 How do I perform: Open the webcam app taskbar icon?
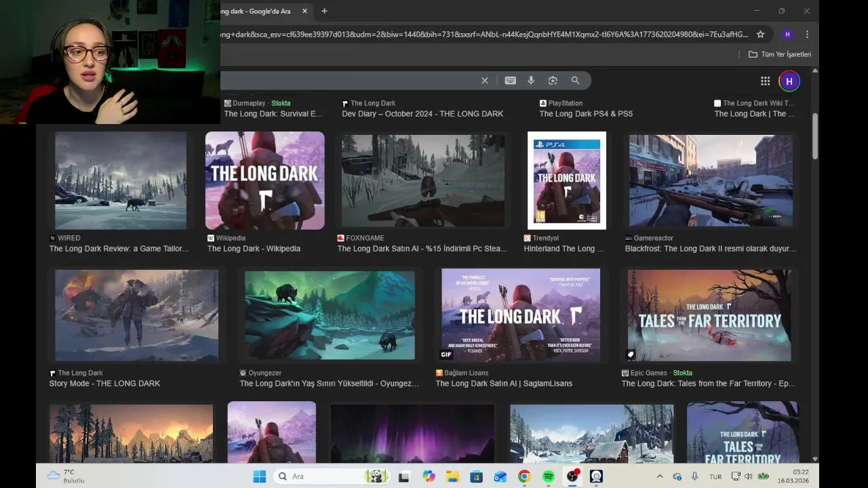596,476
